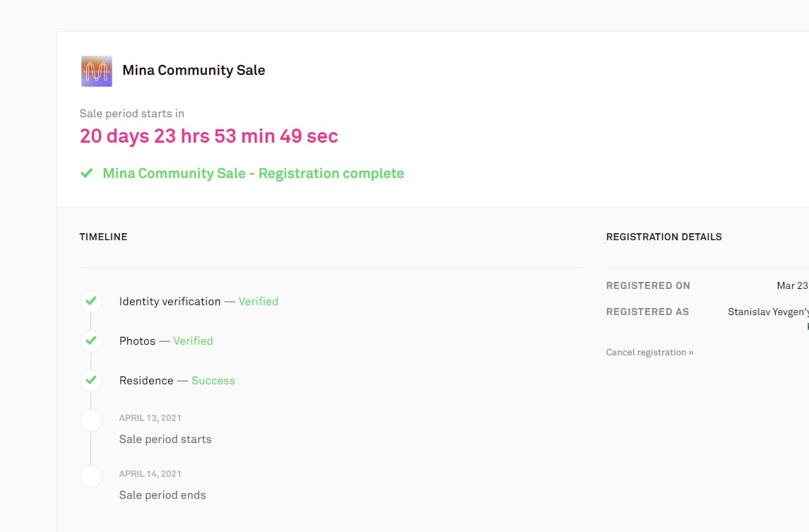This screenshot has height=532, width=809.
Task: Click the 'Verified' status beside Identity verification
Action: pyautogui.click(x=258, y=302)
